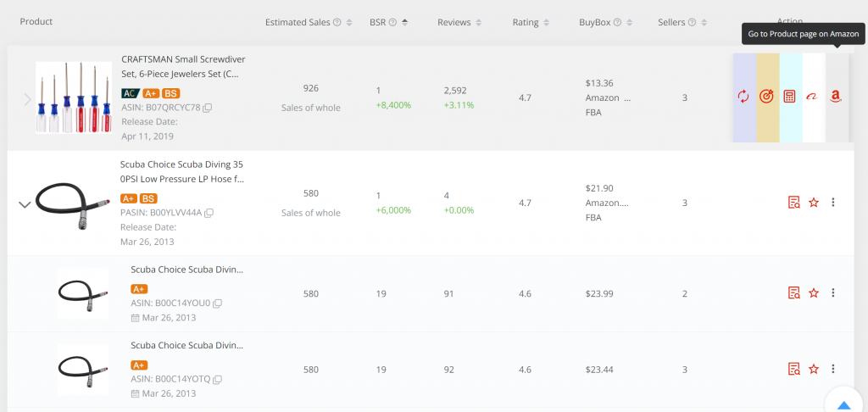This screenshot has width=868, height=412.
Task: Open report icon for the B00C14YOTQ row
Action: click(x=793, y=369)
